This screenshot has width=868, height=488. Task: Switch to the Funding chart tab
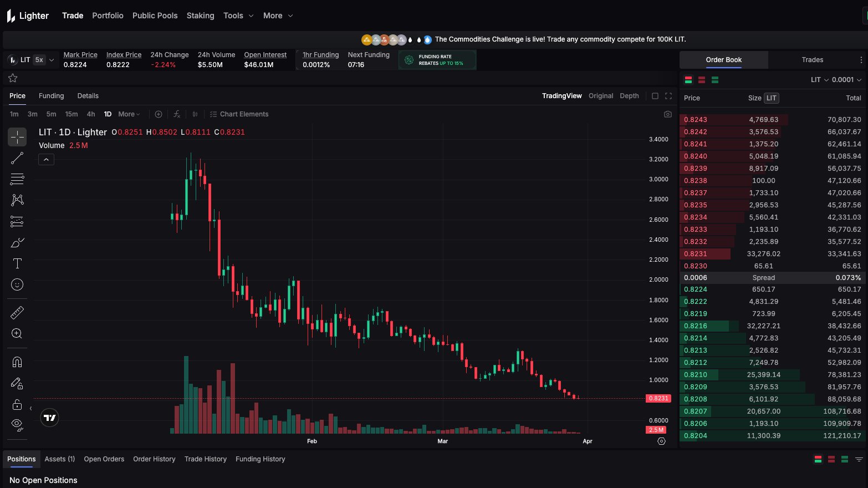click(52, 96)
